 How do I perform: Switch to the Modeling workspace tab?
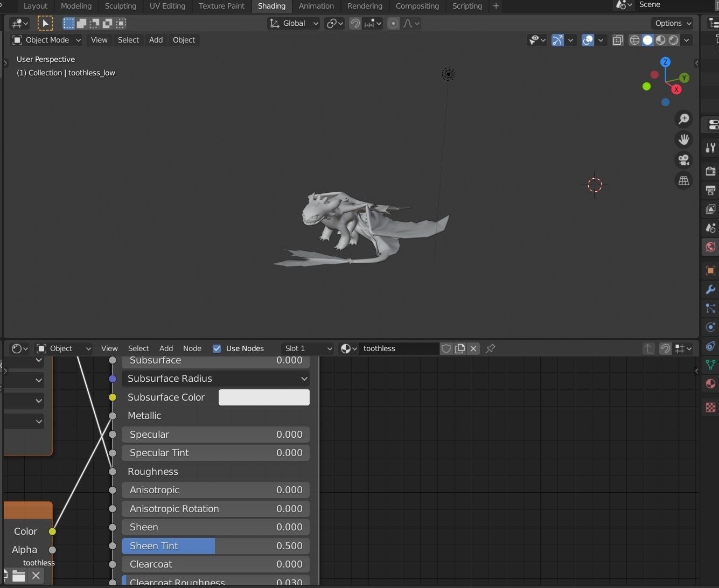tap(76, 6)
